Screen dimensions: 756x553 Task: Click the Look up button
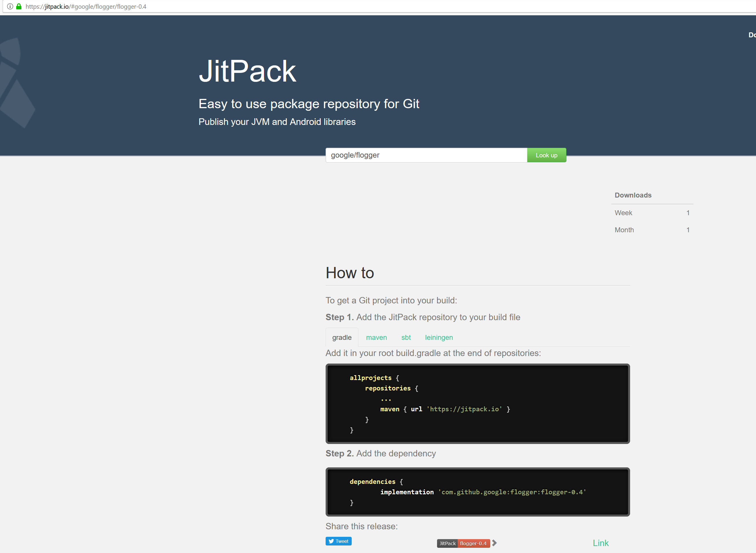tap(546, 155)
